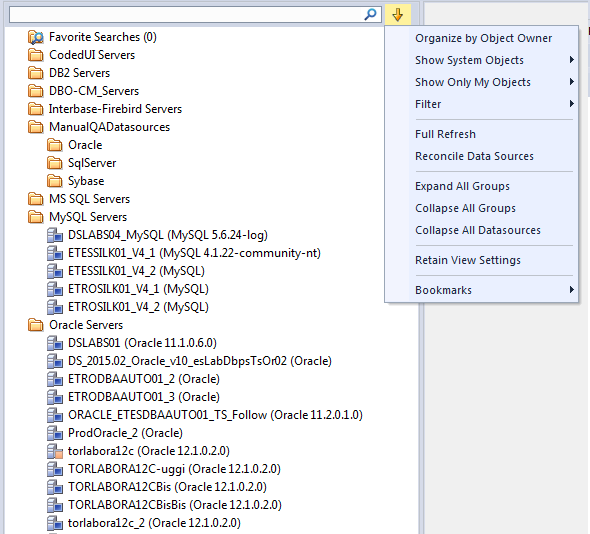Select the Favorite Searches (0) label
This screenshot has width=590, height=534.
[x=103, y=37]
